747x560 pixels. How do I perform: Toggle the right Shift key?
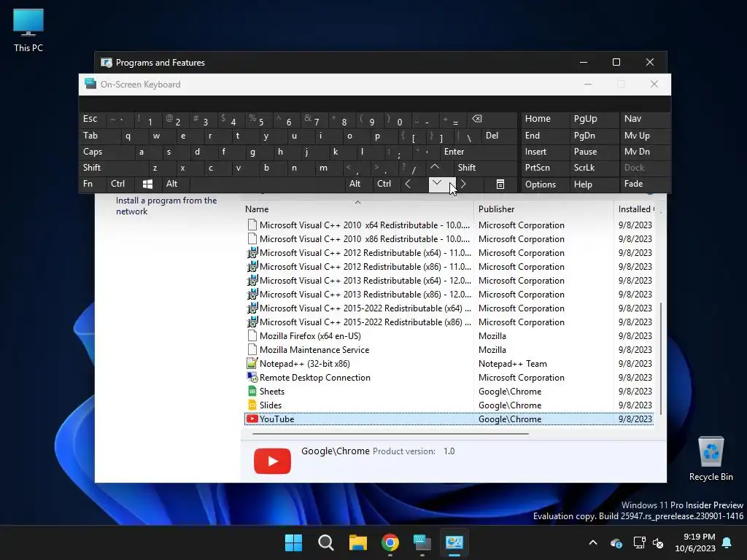tap(485, 168)
